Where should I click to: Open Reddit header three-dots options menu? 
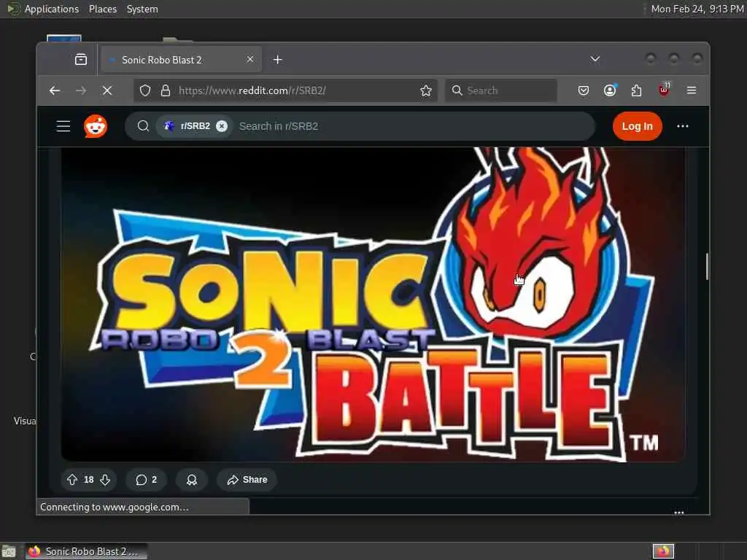point(683,126)
